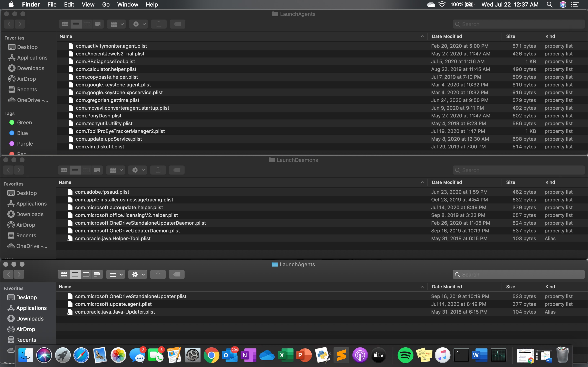
Task: Sort bottom window by Date Modified
Action: click(x=447, y=287)
